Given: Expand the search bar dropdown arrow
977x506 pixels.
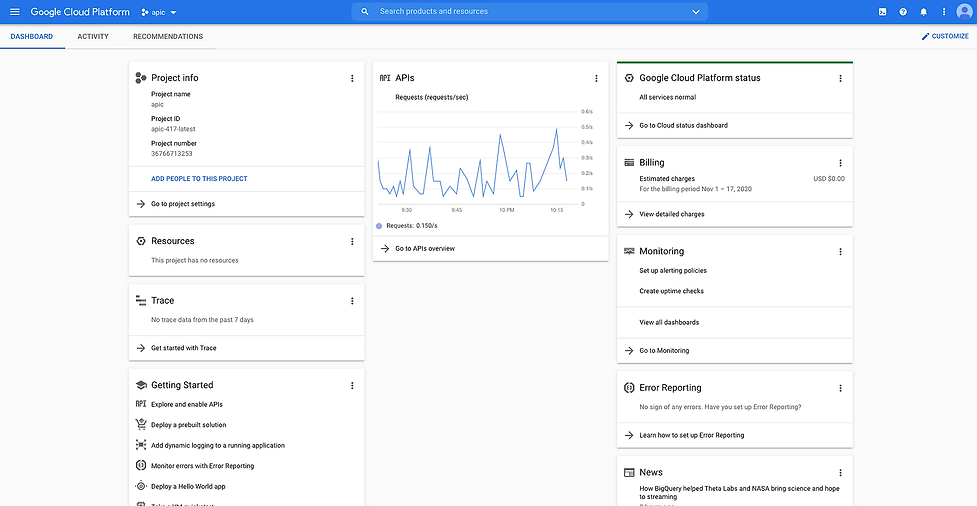Looking at the screenshot, I should [696, 12].
